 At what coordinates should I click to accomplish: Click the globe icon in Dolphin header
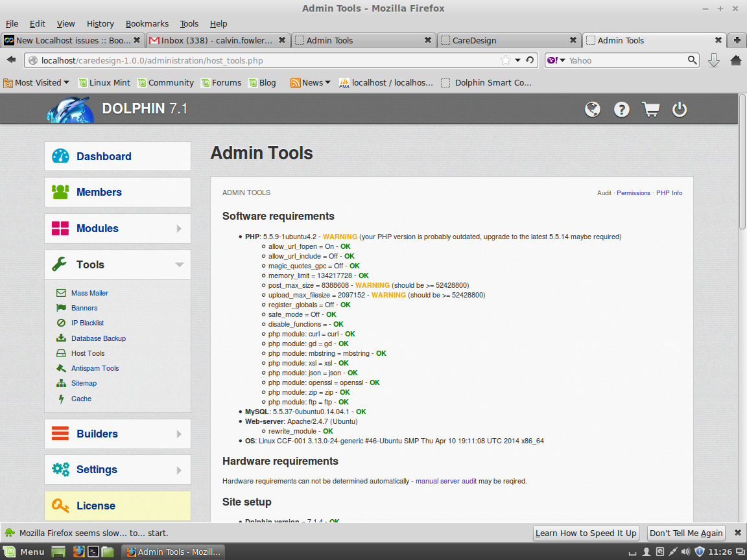click(x=593, y=110)
